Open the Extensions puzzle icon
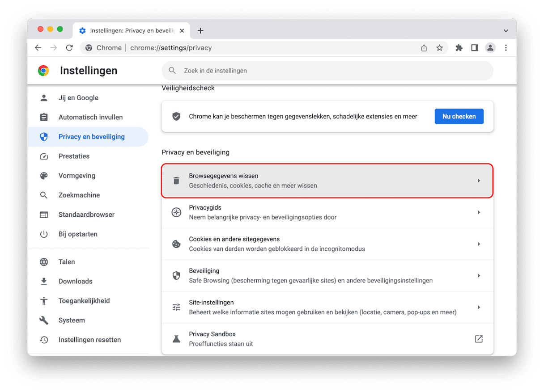Viewport: 544px width, 392px height. (459, 48)
